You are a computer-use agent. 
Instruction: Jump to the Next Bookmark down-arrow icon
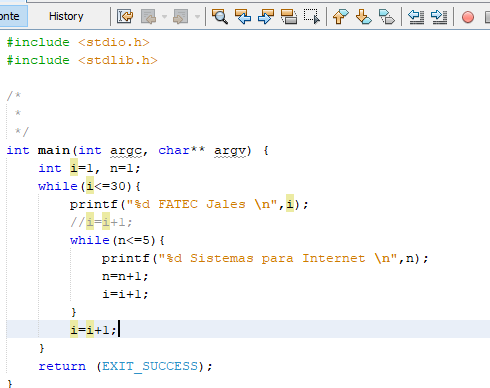363,16
